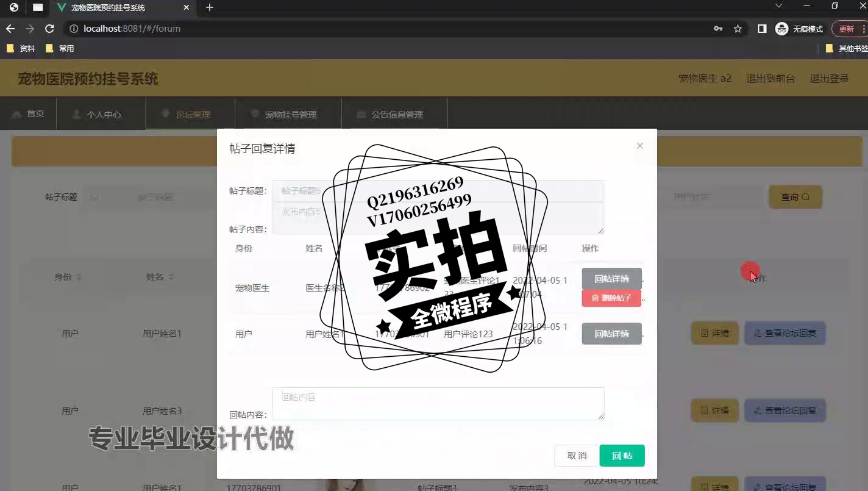Reload the page
The image size is (868, 491).
tap(50, 29)
